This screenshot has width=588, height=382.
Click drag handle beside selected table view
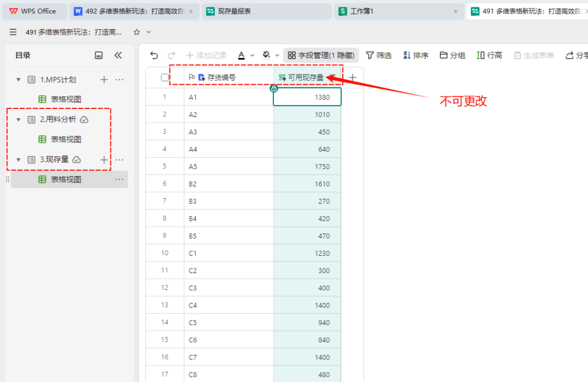point(7,180)
